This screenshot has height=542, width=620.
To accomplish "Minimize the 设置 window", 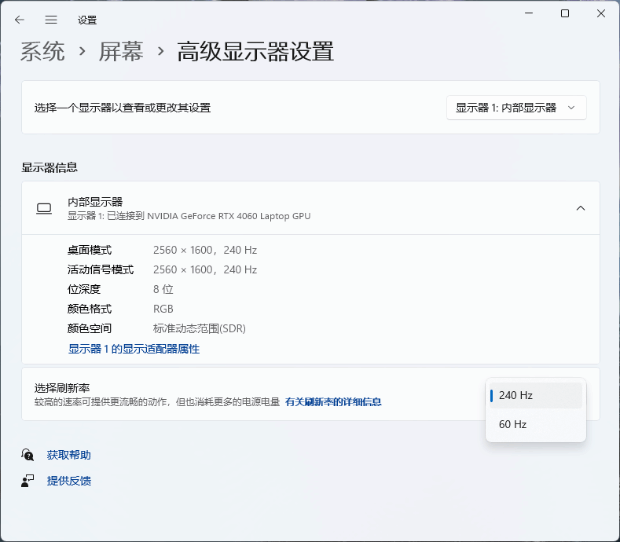I will pyautogui.click(x=529, y=13).
